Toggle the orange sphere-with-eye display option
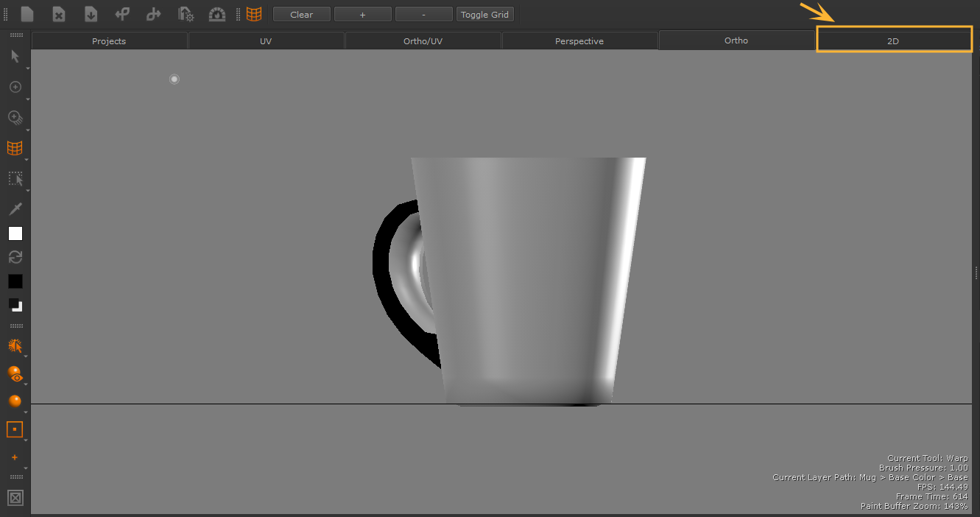This screenshot has height=517, width=980. tap(15, 373)
